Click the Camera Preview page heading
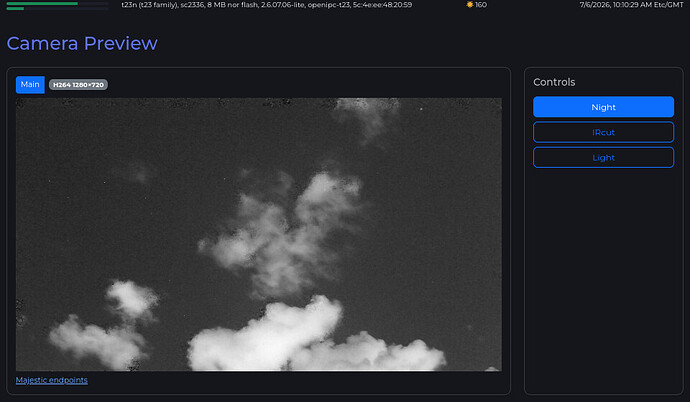Viewport: 690px width, 402px height. [x=82, y=43]
